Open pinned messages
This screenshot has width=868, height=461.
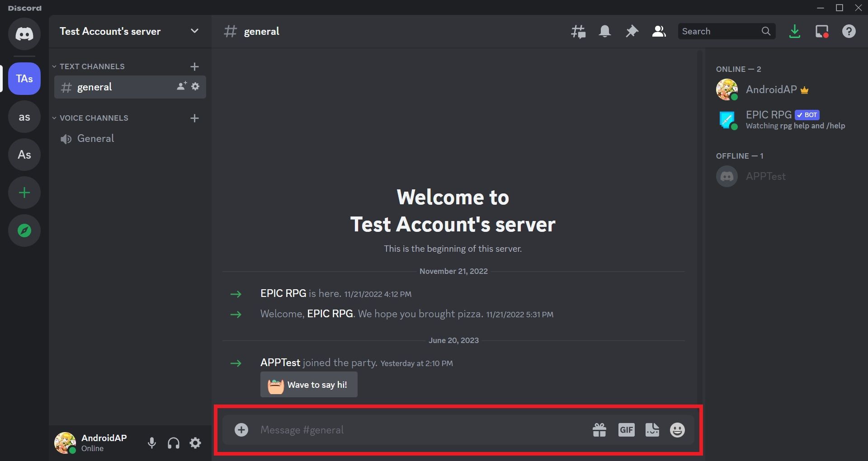coord(632,31)
